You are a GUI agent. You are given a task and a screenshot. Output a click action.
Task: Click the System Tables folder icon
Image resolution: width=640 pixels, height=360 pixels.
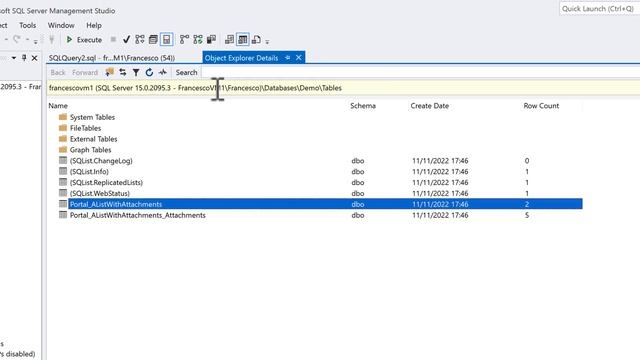(63, 117)
